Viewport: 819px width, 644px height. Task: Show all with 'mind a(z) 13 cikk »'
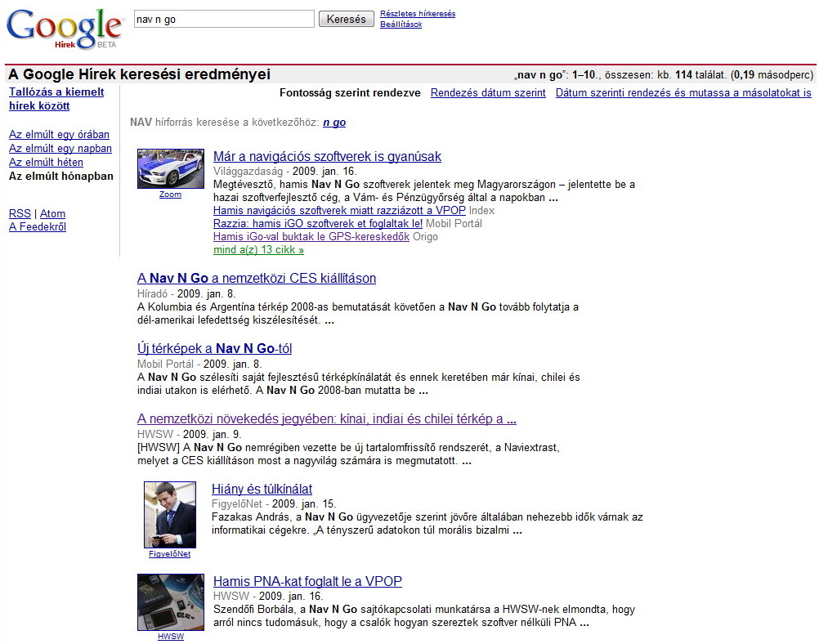tap(258, 249)
